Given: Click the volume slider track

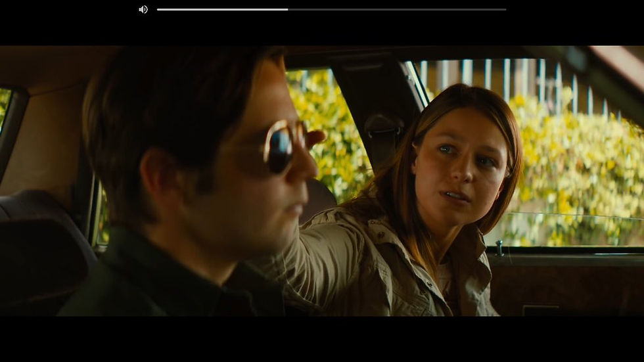Looking at the screenshot, I should pyautogui.click(x=331, y=9).
